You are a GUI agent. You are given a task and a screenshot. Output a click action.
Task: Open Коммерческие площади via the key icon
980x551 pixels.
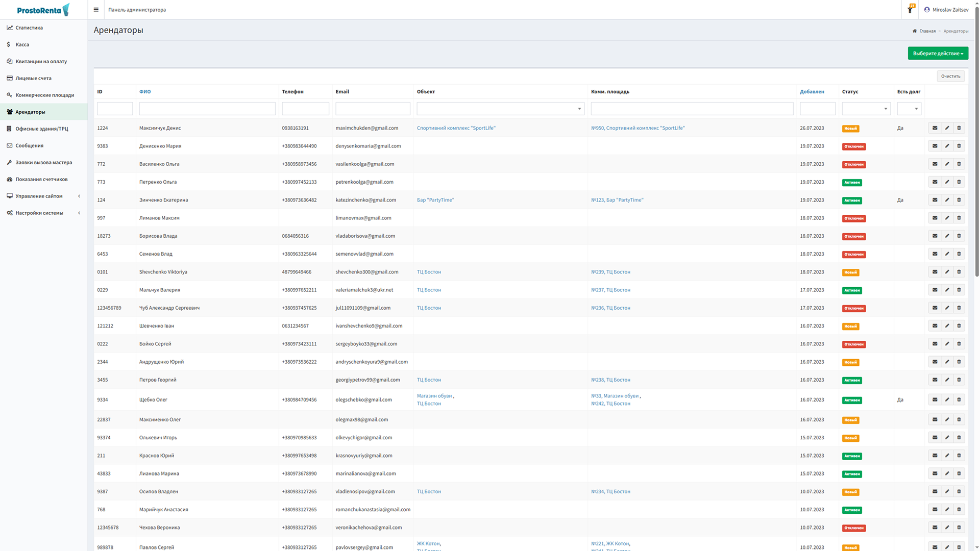click(9, 95)
